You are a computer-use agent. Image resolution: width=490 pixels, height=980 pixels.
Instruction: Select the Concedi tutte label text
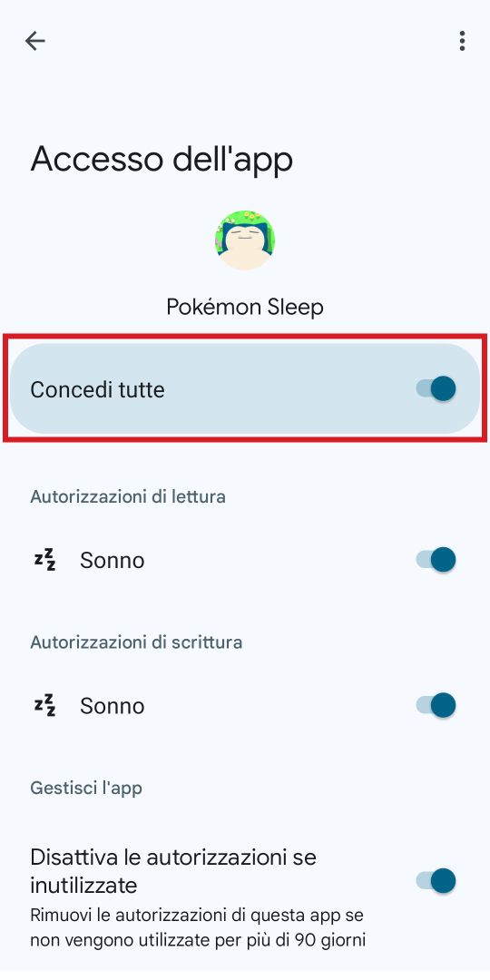(97, 390)
